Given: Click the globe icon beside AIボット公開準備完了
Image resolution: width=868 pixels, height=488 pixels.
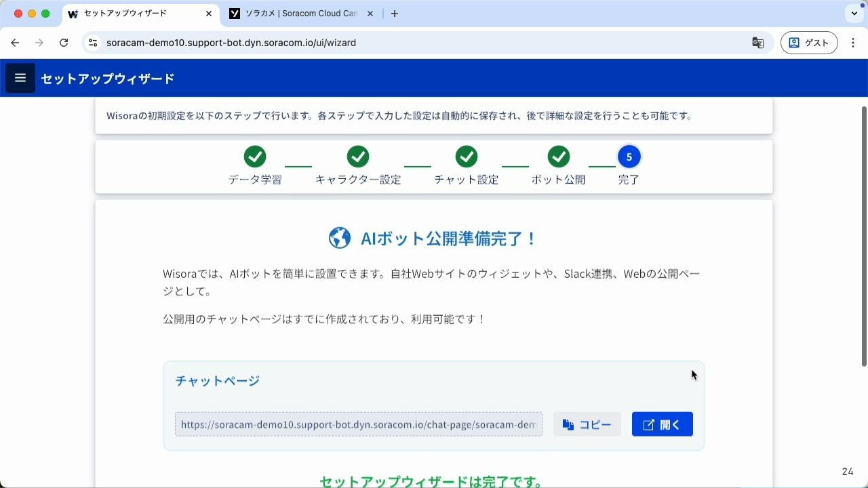Looking at the screenshot, I should point(340,238).
